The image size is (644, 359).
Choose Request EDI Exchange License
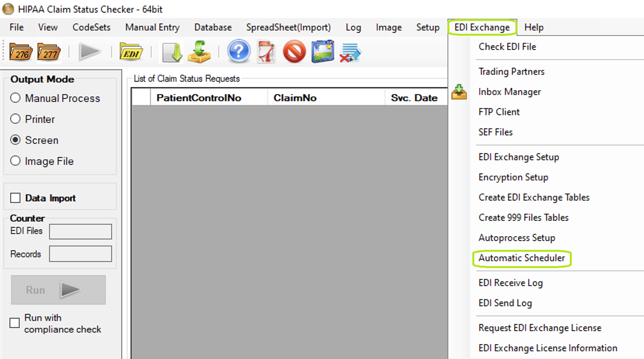pos(540,328)
